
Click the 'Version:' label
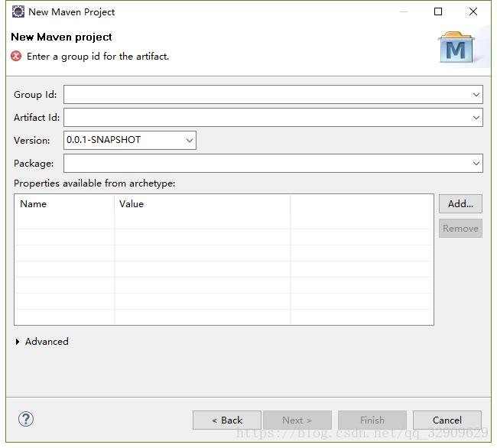pos(31,141)
